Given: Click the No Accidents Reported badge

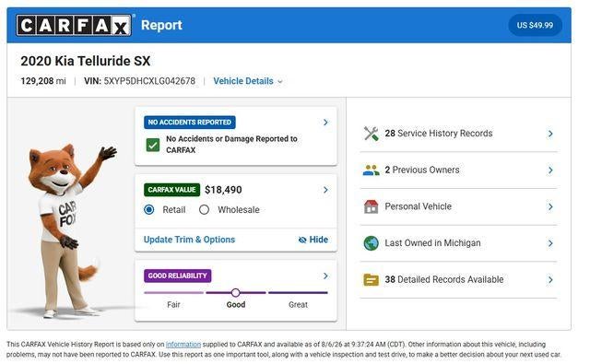Looking at the screenshot, I should tap(190, 123).
